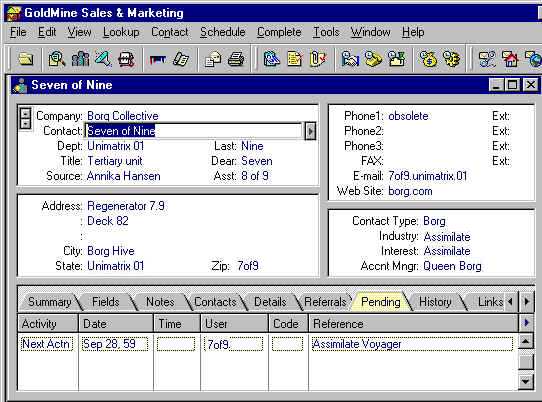
Task: Click the teal funnel filter icon
Action: click(x=103, y=59)
